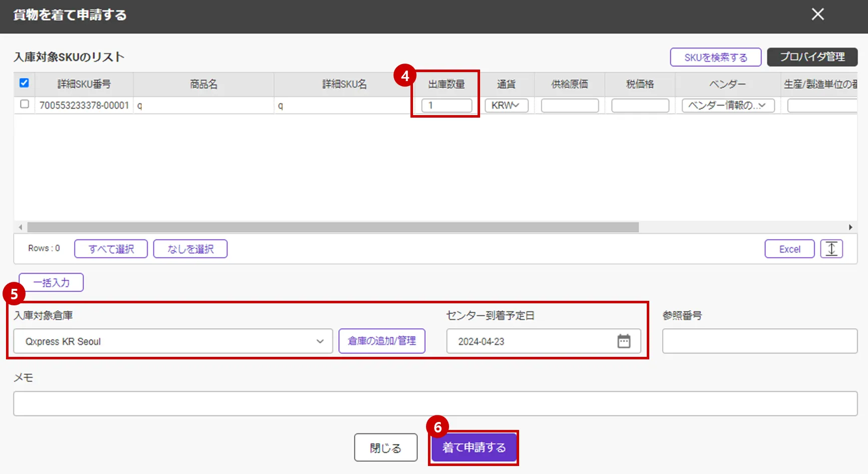Click the 詳細SKU名 column header
868x474 pixels.
(344, 84)
